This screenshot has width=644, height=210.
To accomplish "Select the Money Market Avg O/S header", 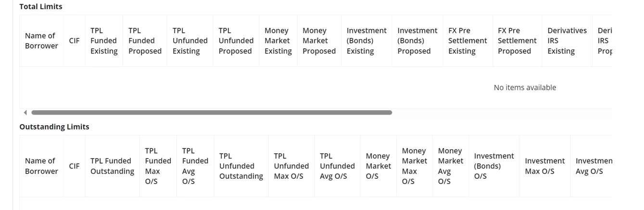I will [451, 166].
